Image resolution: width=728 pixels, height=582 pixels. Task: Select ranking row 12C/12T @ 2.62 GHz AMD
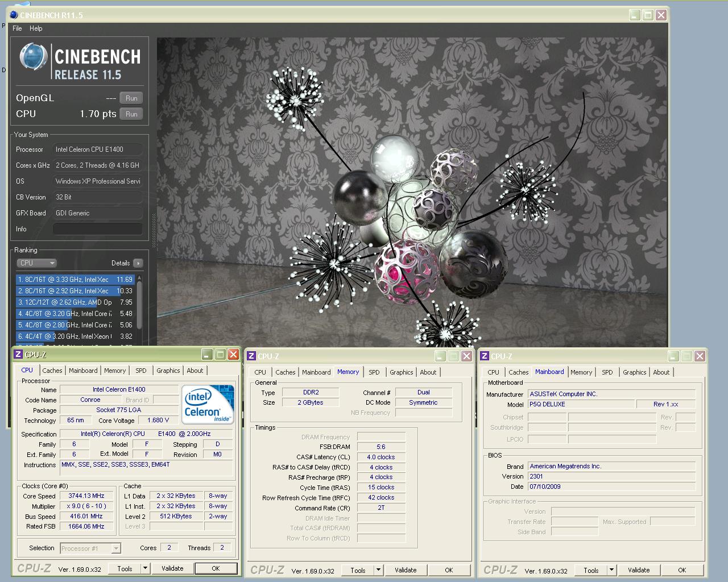(75, 302)
